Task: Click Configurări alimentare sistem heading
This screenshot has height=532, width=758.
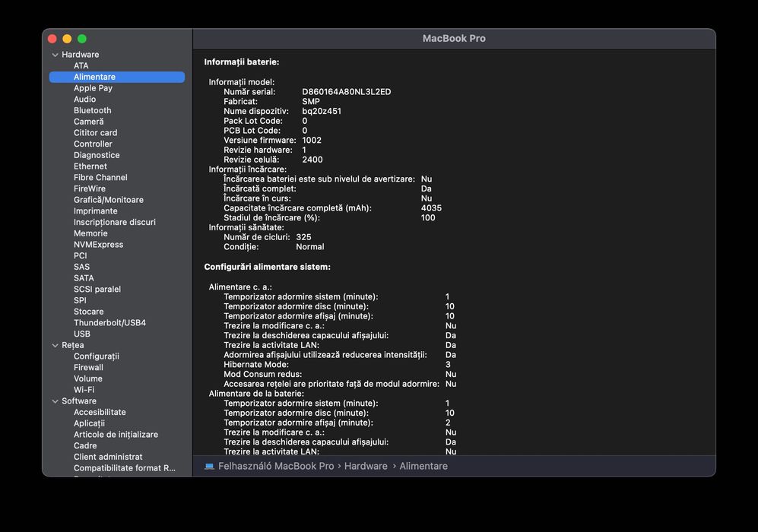Action: (x=268, y=267)
